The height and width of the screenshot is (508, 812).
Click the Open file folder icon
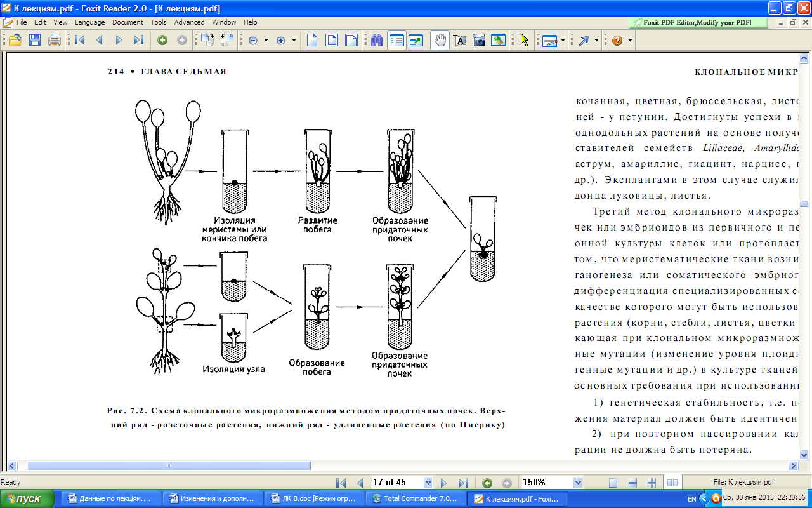tap(15, 40)
